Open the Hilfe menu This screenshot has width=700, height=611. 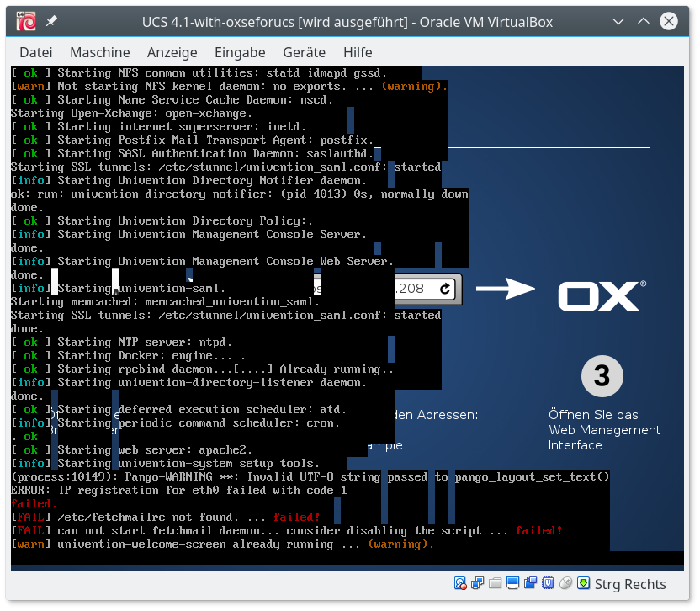[358, 52]
